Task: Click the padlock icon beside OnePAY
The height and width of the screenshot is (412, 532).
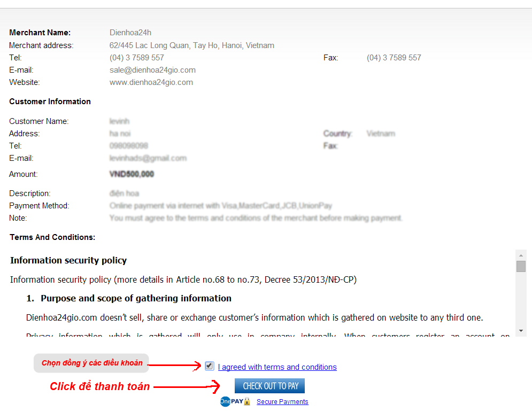Action: [x=247, y=402]
